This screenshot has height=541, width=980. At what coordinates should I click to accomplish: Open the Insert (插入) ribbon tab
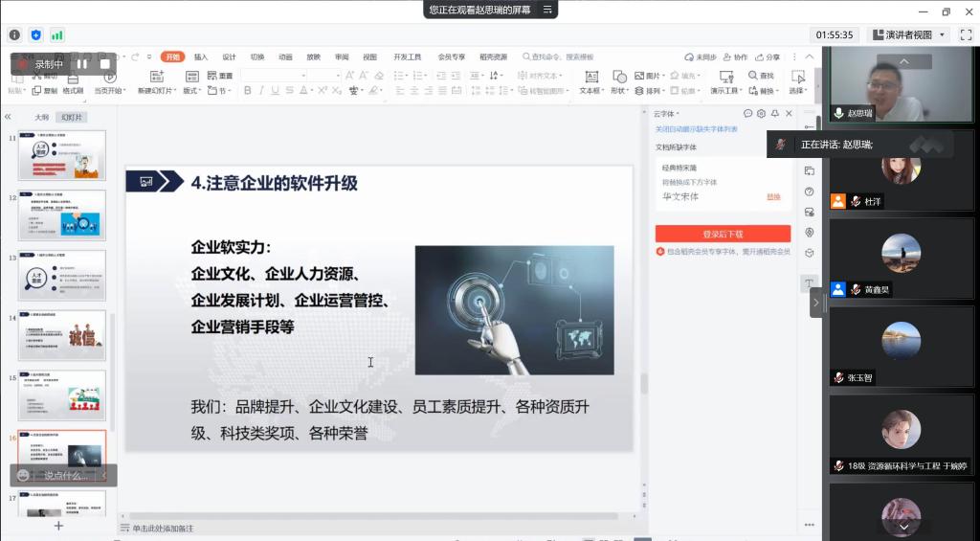click(x=201, y=56)
